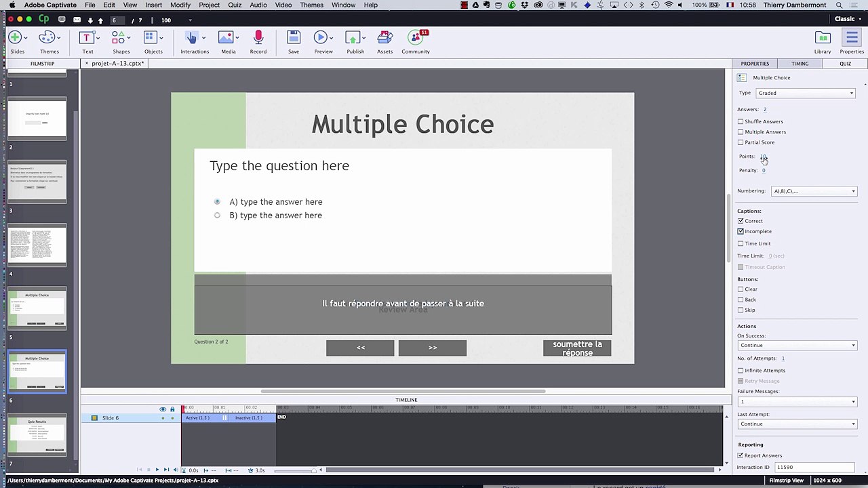Enable the Clear button checkbox
This screenshot has height=488, width=868.
coord(741,289)
